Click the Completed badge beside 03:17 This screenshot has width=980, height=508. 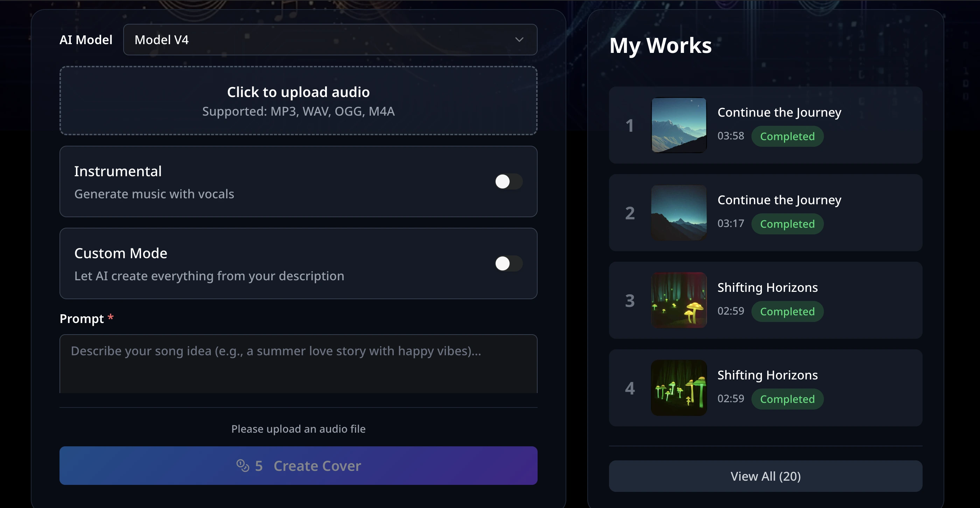[787, 224]
